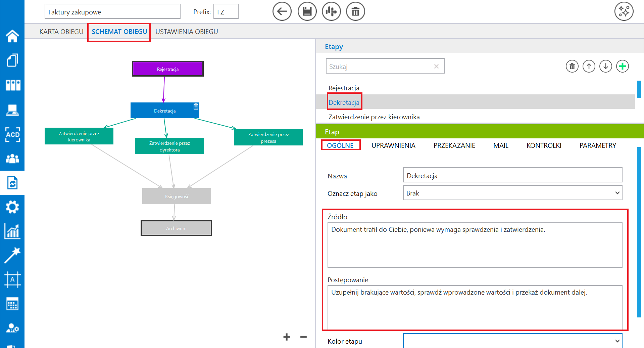
Task: Open the magic wand sidebar icon
Action: 12,255
